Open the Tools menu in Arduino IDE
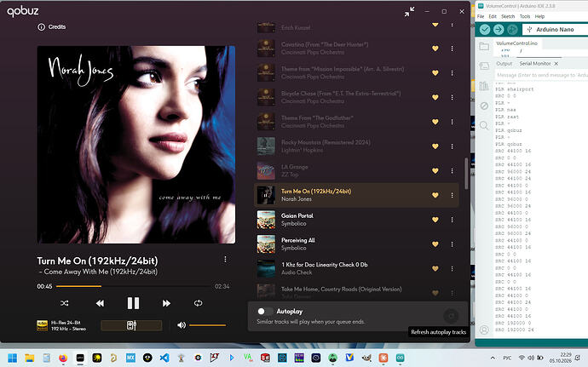This screenshot has width=588, height=367. pos(525,16)
